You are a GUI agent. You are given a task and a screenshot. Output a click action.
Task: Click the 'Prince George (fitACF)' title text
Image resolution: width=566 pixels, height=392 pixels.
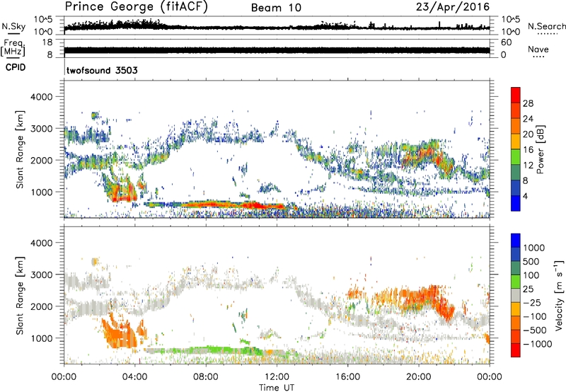(137, 7)
